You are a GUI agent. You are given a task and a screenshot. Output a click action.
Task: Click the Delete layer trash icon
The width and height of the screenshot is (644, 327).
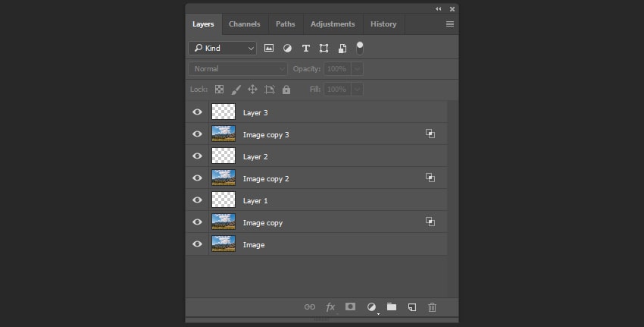(x=433, y=307)
